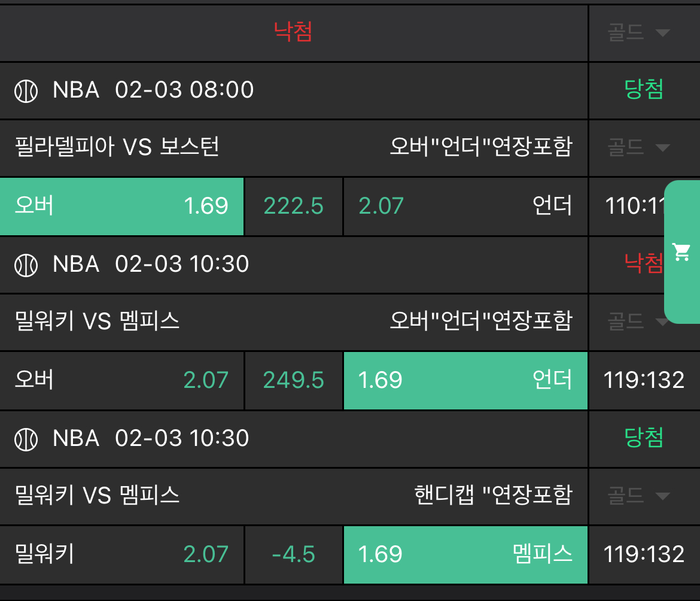Viewport: 700px width, 601px height.
Task: Toggle the 오버 1.69 pick for 필라델피아 VS 보스턴
Action: click(121, 207)
